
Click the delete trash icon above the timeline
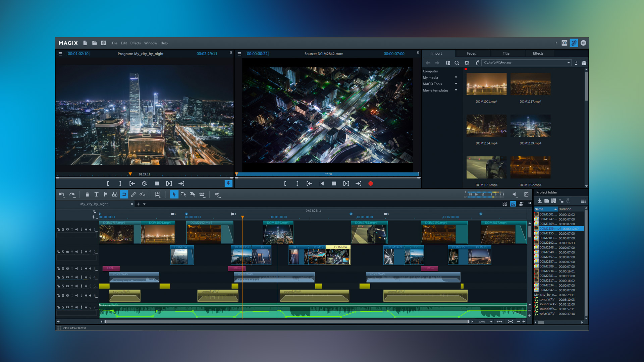point(87,194)
